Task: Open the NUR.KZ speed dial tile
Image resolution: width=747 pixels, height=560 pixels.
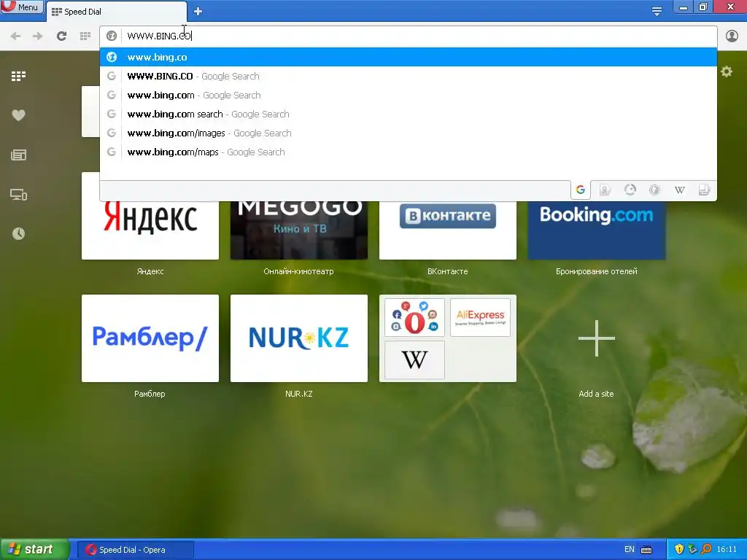Action: tap(298, 338)
